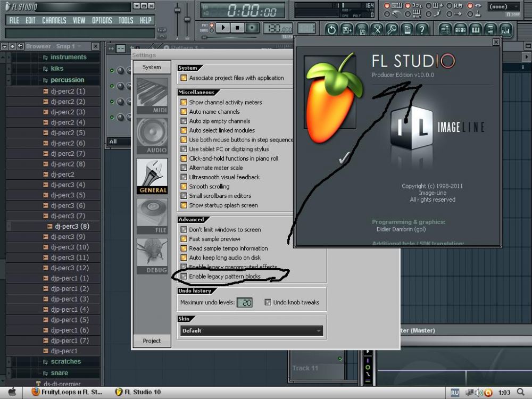Image resolution: width=532 pixels, height=399 pixels.
Task: Click the Maximum undo levels field
Action: coord(245,302)
